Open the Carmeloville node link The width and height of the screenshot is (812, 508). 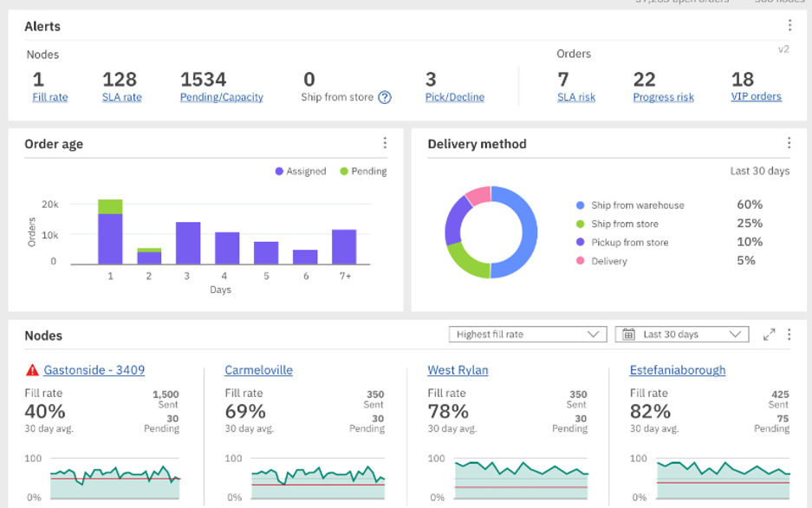[258, 370]
